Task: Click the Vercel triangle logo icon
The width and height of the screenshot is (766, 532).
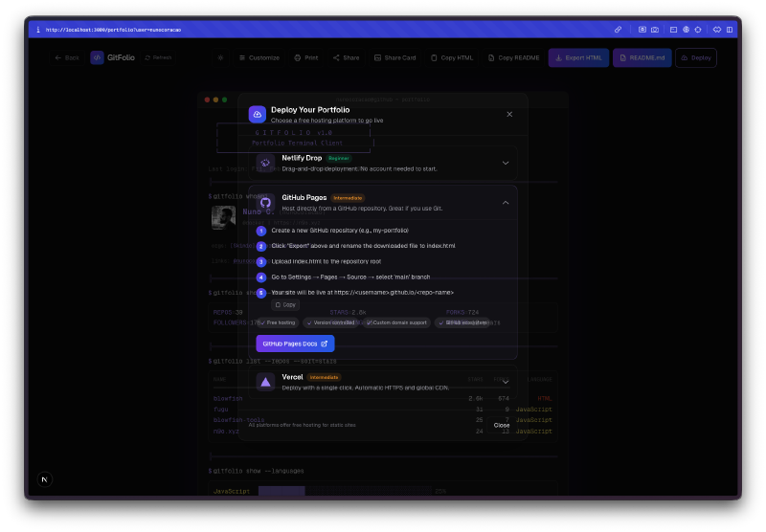Action: 265,382
